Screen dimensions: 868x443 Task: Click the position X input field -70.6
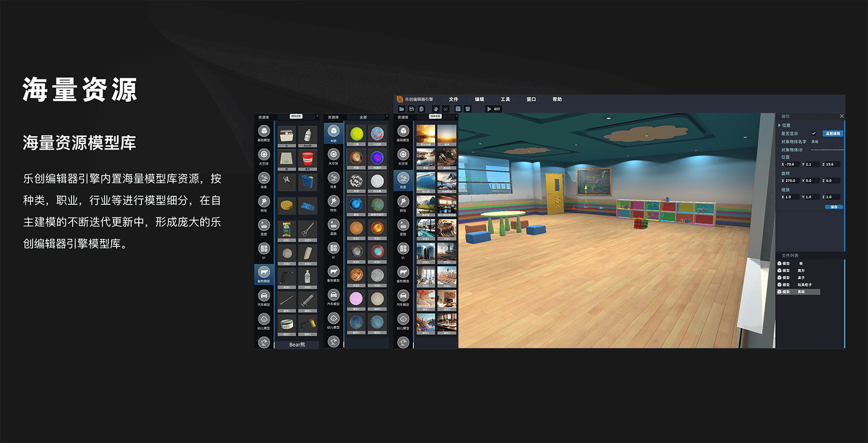[x=790, y=165]
